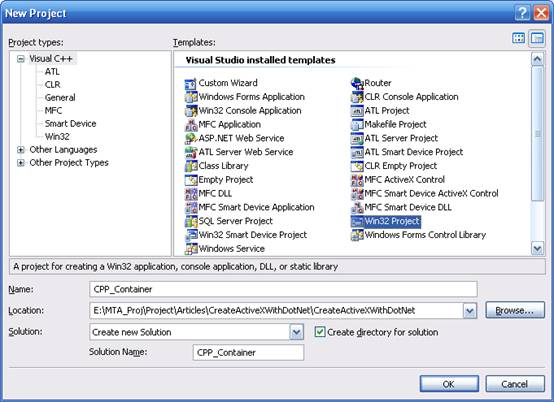Screen dimensions: 554x402
Task: Expand the Other Project Types node
Action: click(21, 163)
